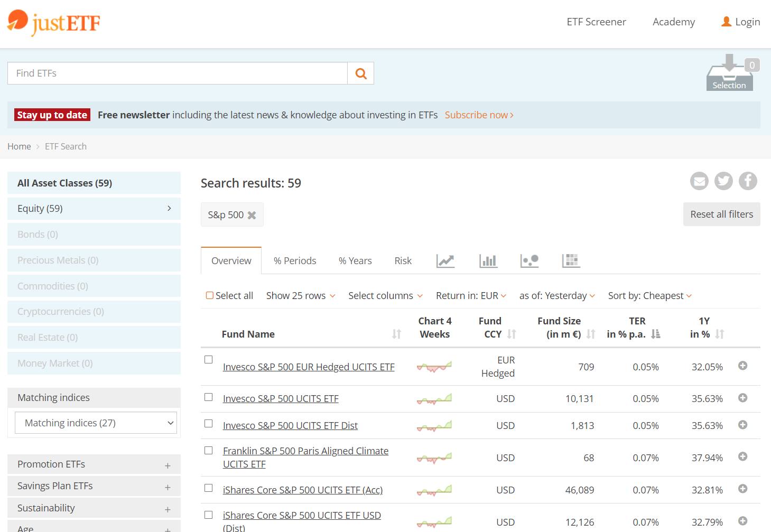The image size is (771, 532).
Task: Switch to bar chart view tab
Action: (x=488, y=260)
